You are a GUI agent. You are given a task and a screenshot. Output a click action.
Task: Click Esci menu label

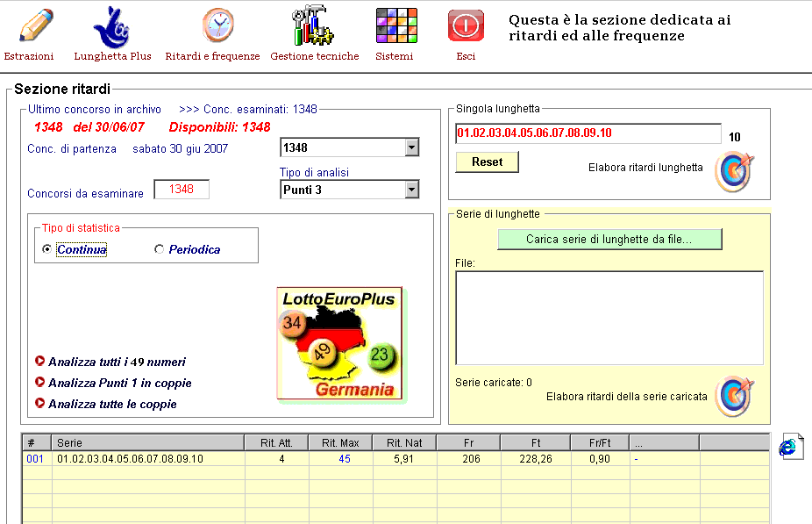pos(466,56)
